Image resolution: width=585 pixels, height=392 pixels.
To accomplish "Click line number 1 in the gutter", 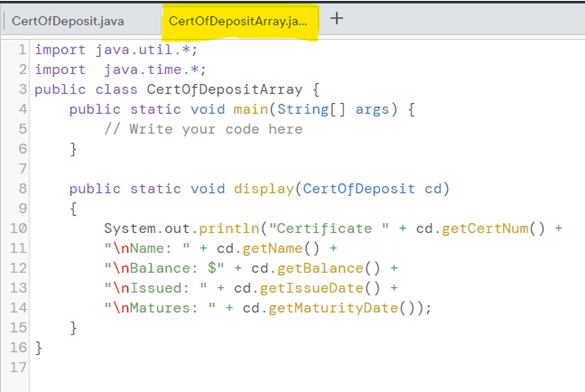I will pyautogui.click(x=23, y=50).
